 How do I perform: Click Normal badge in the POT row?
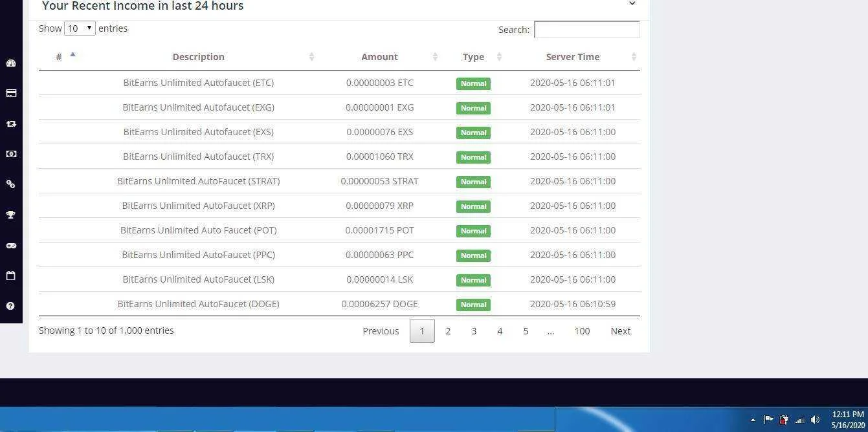click(473, 231)
